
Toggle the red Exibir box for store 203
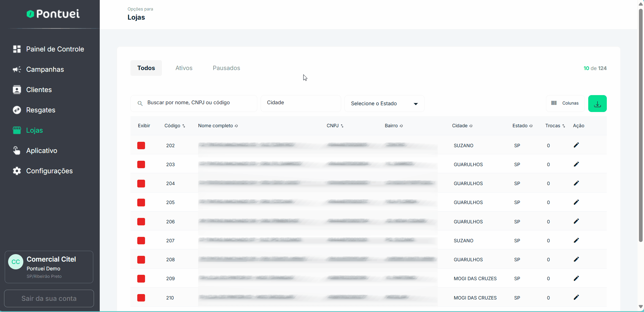[141, 164]
